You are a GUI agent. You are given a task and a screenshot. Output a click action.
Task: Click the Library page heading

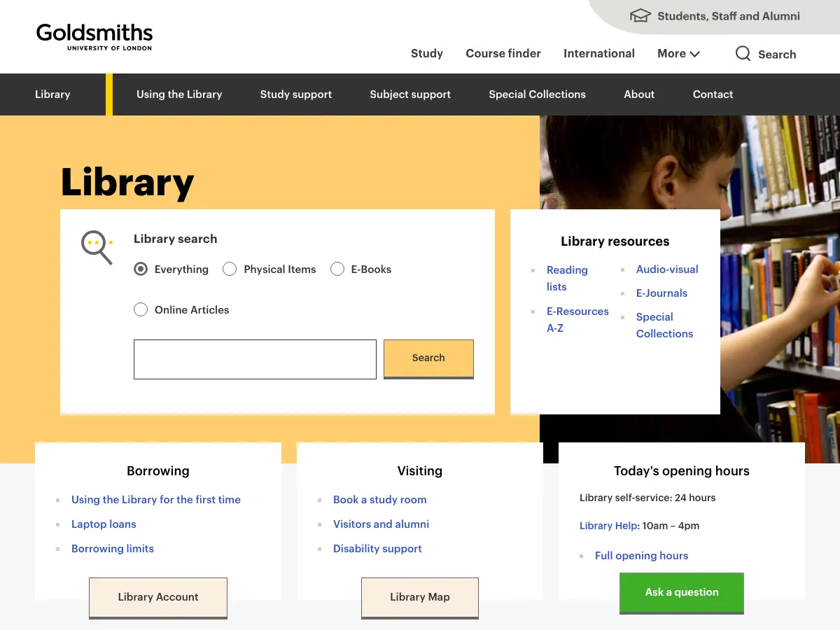click(127, 181)
